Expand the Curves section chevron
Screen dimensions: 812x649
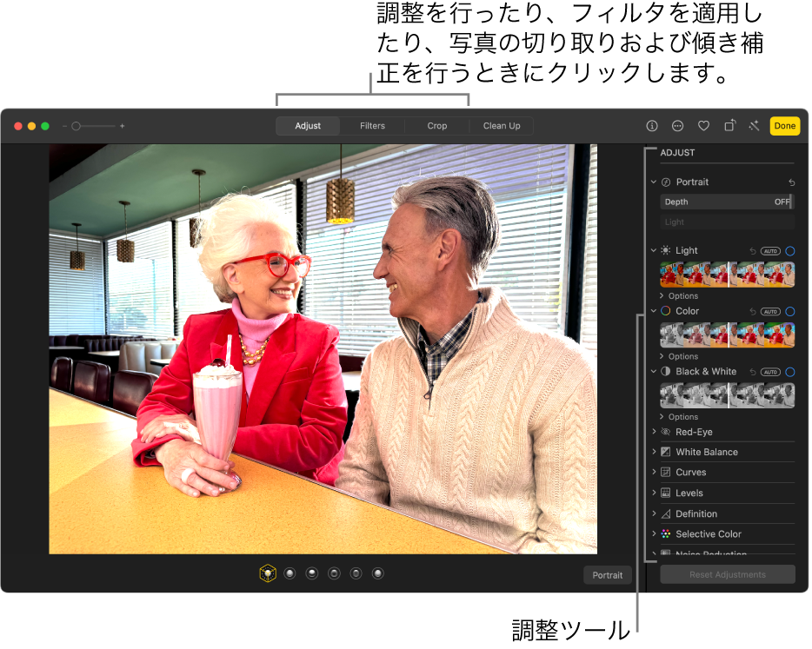[x=656, y=473]
